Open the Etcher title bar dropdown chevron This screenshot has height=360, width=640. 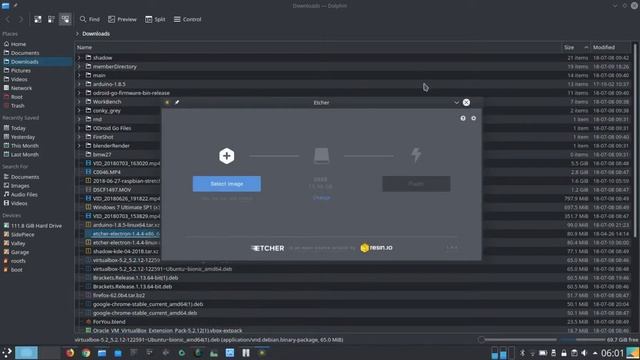pos(456,102)
